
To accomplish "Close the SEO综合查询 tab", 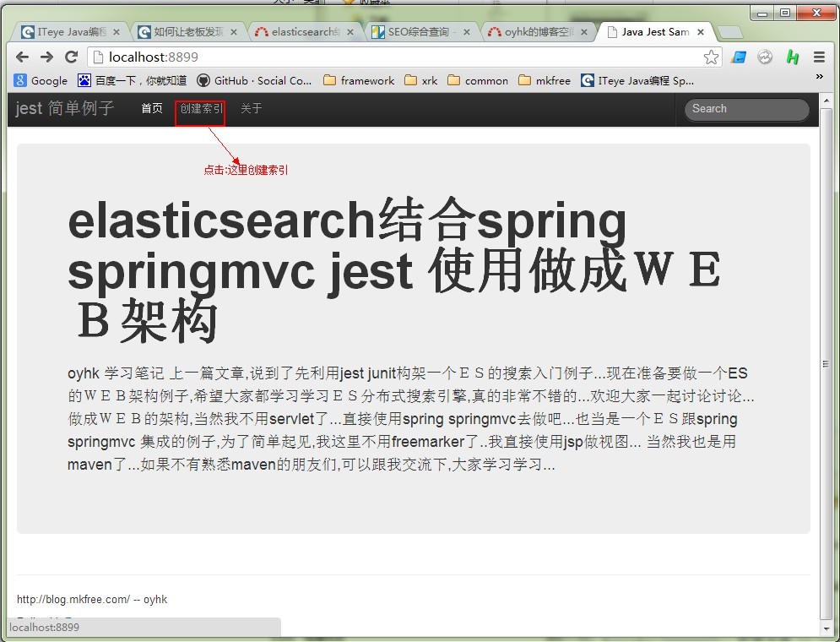I will coord(467,32).
